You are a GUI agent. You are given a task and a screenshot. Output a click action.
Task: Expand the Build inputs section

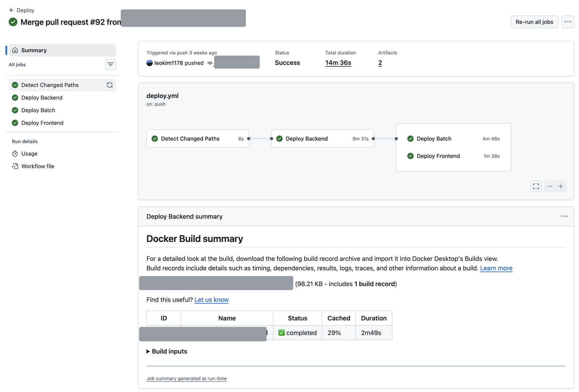tap(167, 351)
